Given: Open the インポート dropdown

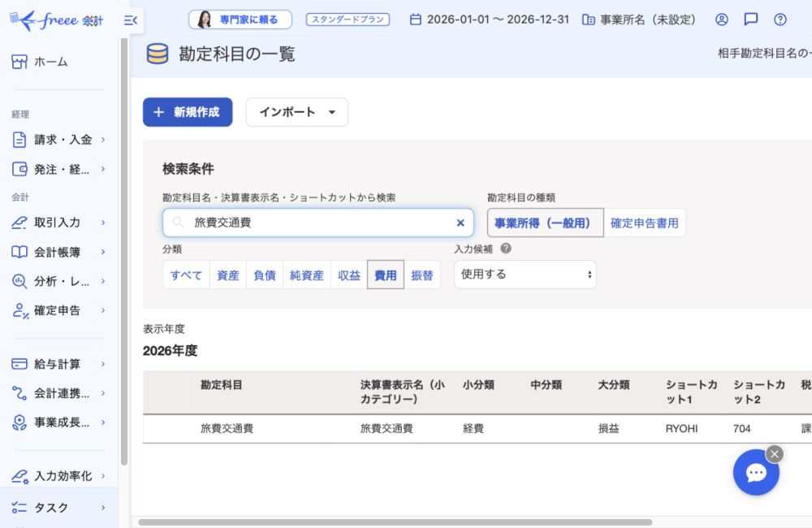Looking at the screenshot, I should [296, 112].
